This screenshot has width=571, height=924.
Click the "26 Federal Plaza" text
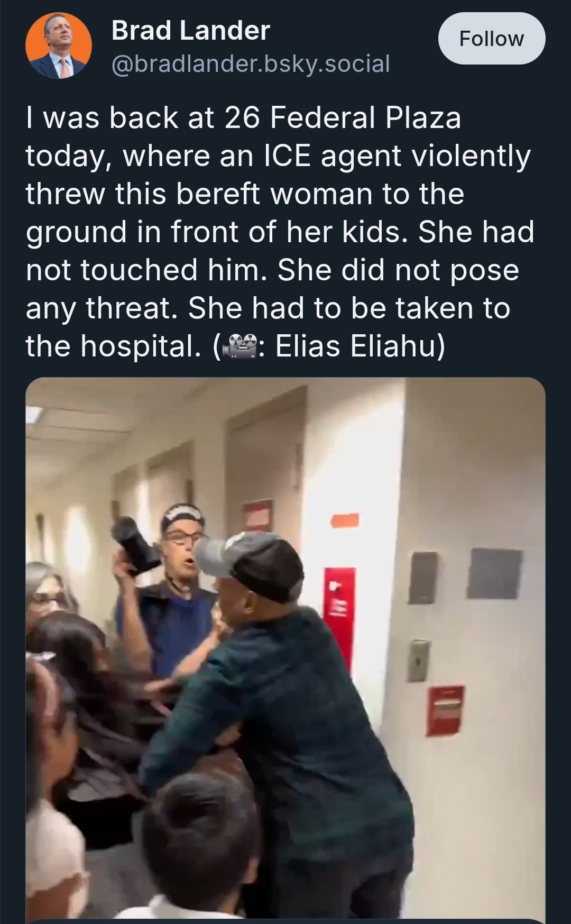coord(343,117)
